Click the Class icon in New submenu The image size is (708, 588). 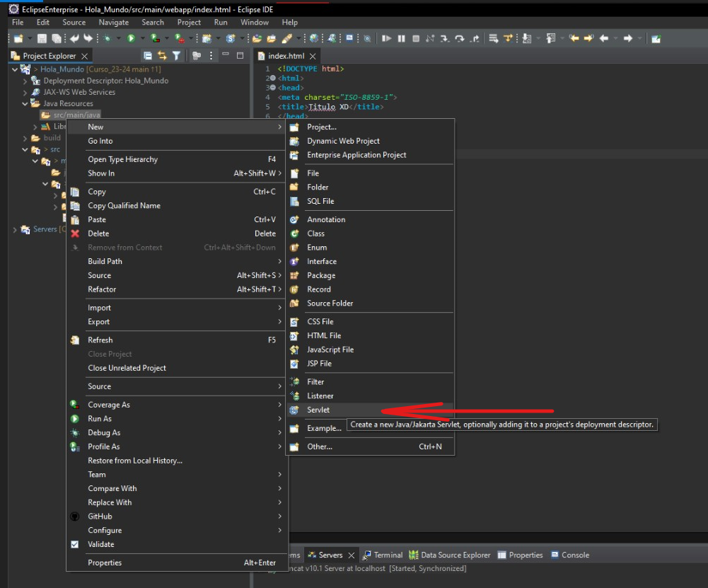tap(294, 234)
